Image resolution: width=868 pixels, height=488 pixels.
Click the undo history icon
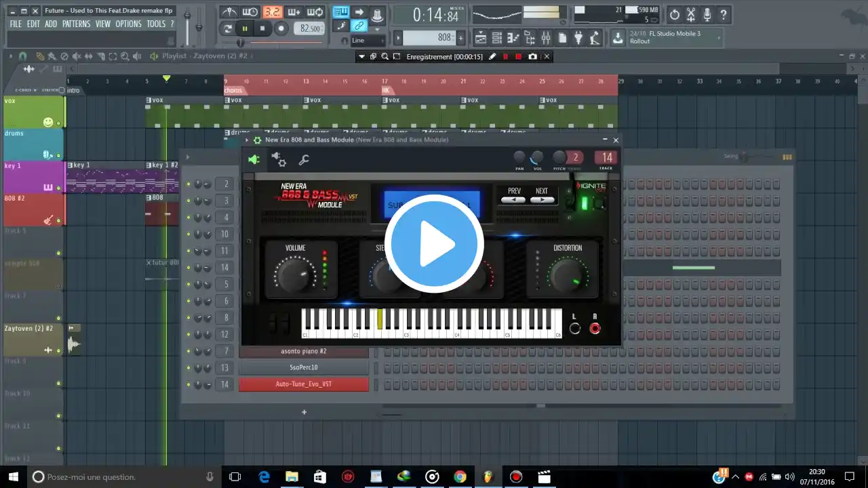pos(675,14)
